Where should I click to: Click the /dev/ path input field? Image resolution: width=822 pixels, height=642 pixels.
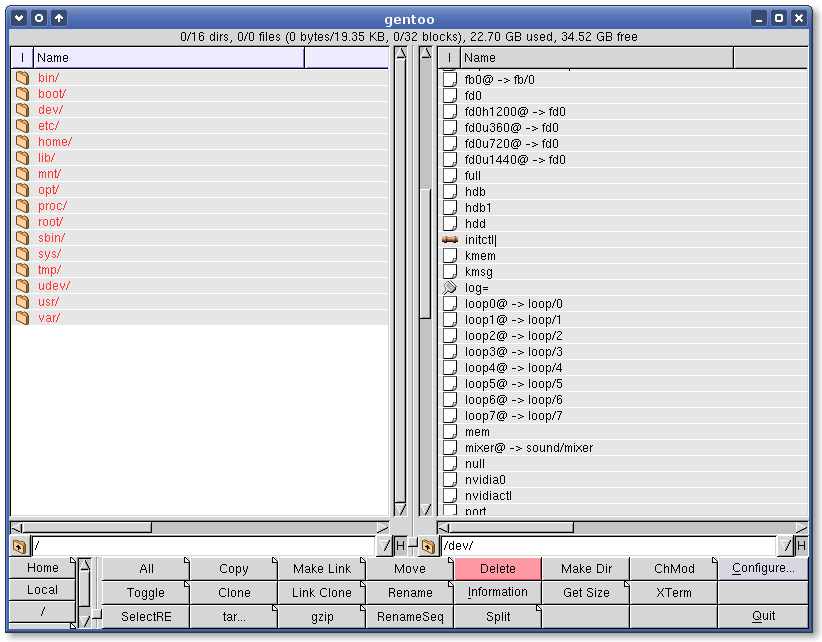tap(608, 546)
